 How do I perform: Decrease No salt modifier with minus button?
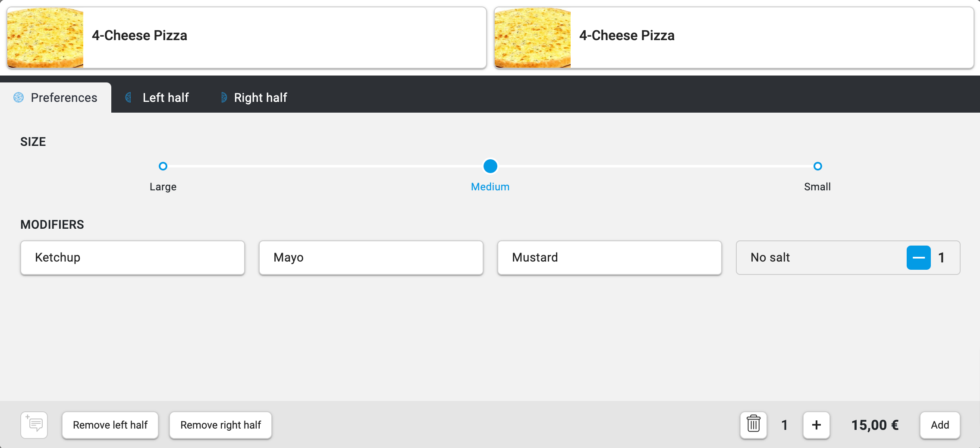tap(918, 258)
